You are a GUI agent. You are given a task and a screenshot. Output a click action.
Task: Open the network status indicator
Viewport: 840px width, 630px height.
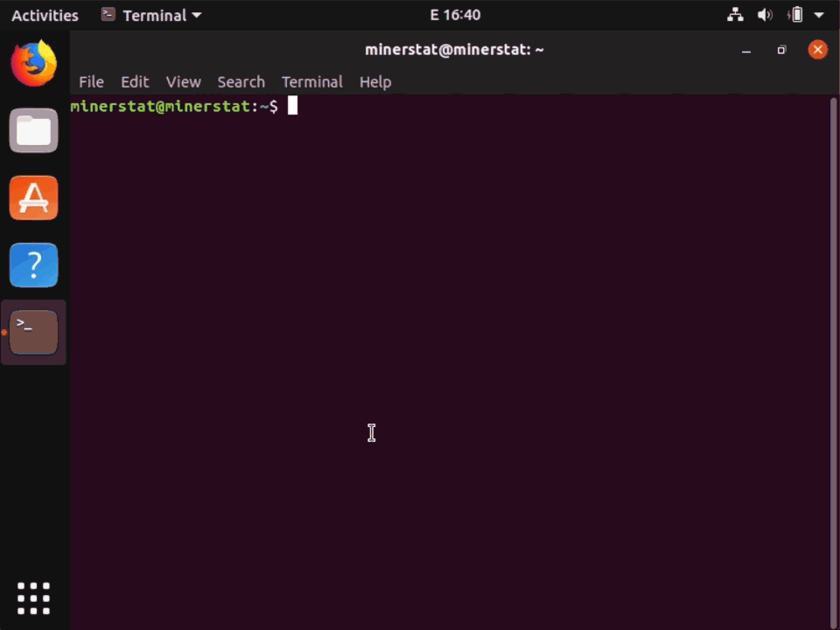tap(735, 15)
